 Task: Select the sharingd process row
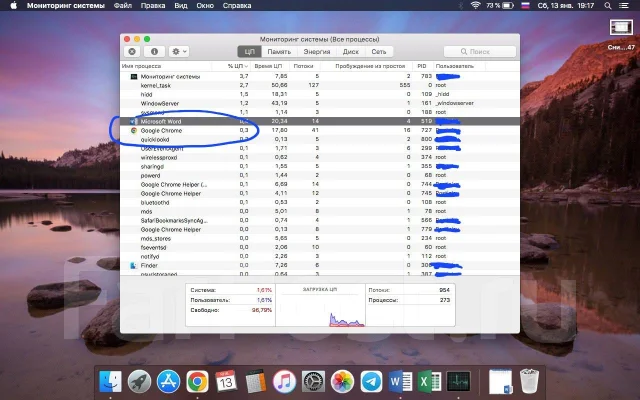coord(320,166)
